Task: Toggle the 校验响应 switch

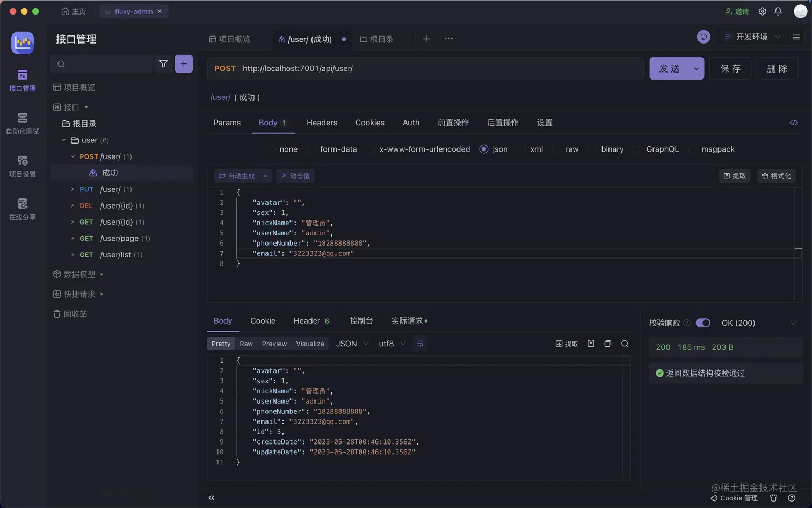Action: click(703, 323)
